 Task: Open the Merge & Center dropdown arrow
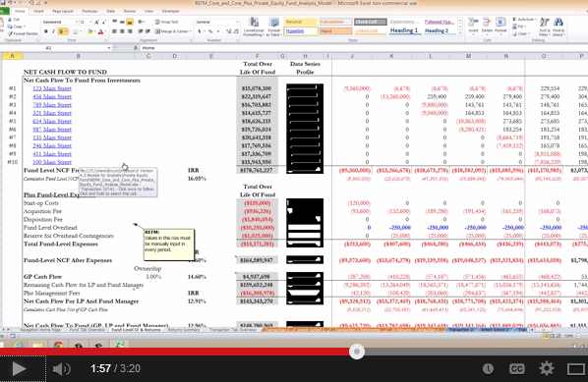(191, 31)
